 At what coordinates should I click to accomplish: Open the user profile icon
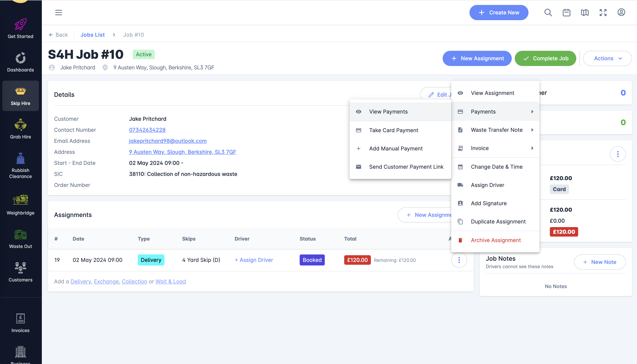(621, 13)
